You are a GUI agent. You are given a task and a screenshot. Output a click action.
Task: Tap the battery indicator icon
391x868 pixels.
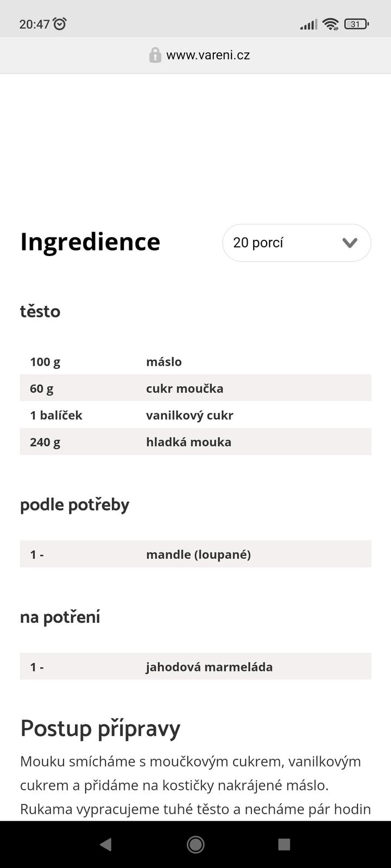coord(356,24)
